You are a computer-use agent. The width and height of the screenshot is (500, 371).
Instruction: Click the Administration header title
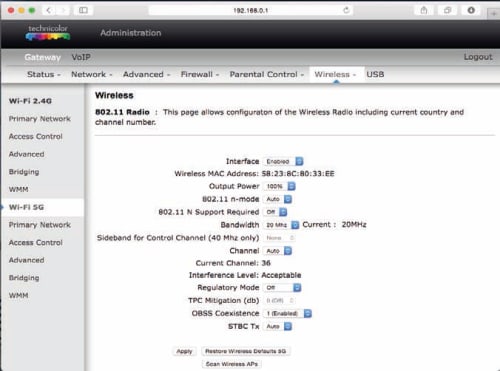pos(131,33)
